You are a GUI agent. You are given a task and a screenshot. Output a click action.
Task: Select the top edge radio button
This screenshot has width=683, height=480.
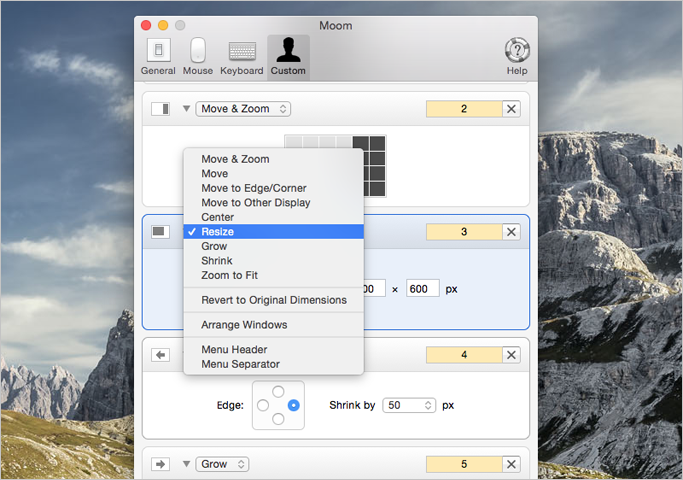[278, 391]
